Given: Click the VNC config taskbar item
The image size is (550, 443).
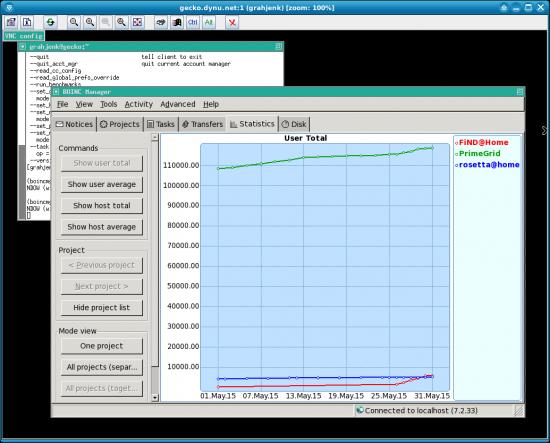Looking at the screenshot, I should tap(24, 36).
